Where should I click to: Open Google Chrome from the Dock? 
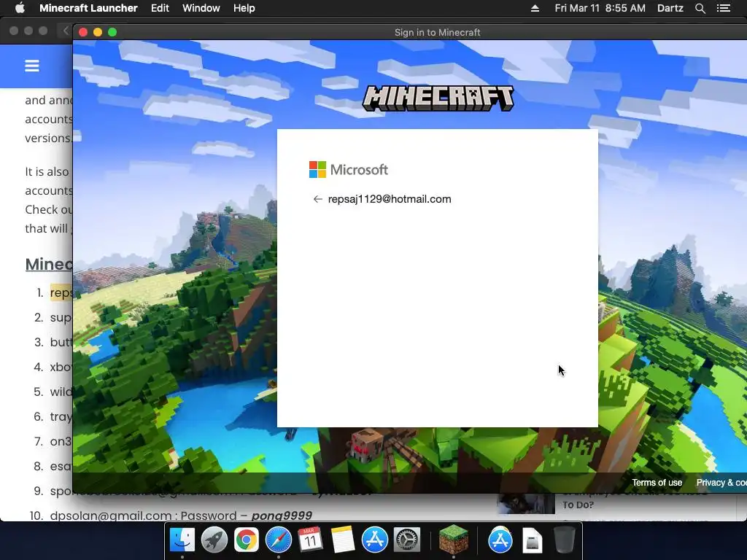[246, 540]
